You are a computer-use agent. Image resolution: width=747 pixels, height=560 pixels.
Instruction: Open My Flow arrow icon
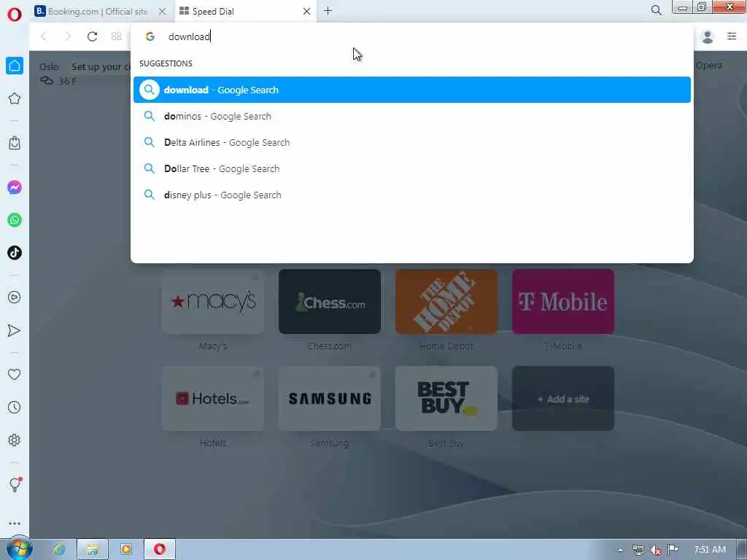(x=15, y=330)
